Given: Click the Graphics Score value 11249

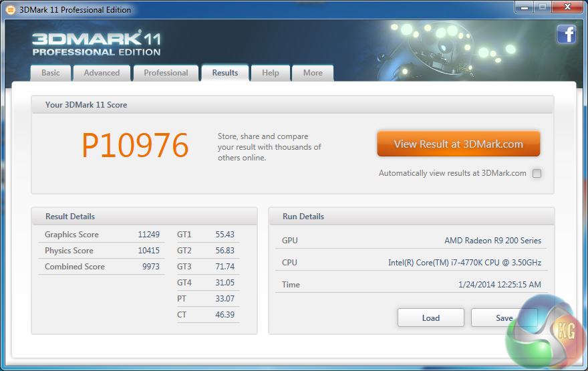Looking at the screenshot, I should tap(149, 235).
